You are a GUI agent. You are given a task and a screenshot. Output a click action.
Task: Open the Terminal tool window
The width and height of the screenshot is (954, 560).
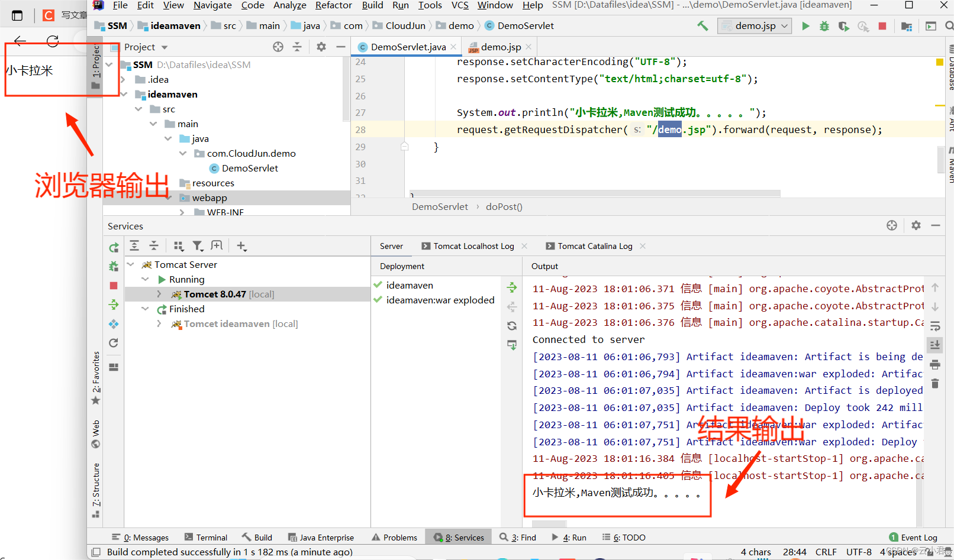tap(205, 537)
